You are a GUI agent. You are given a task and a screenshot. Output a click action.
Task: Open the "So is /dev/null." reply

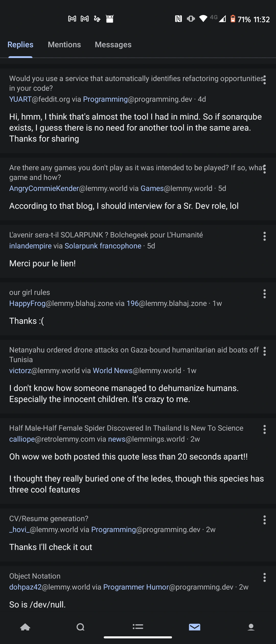click(38, 604)
